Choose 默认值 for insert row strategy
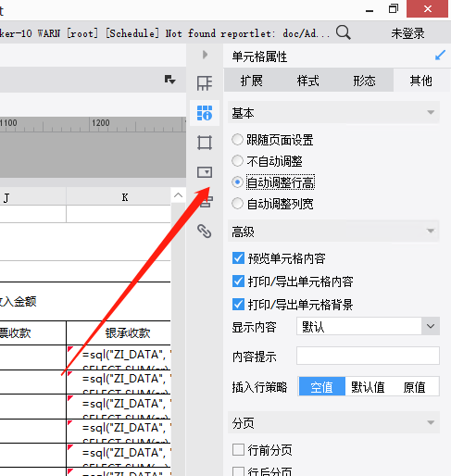Screen dimensions: 451x476 pyautogui.click(x=368, y=386)
